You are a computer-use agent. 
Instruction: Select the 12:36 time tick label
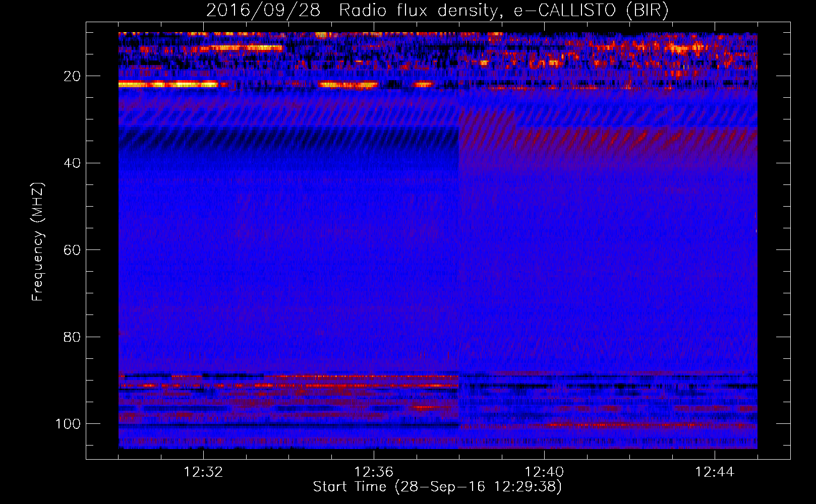click(x=374, y=472)
